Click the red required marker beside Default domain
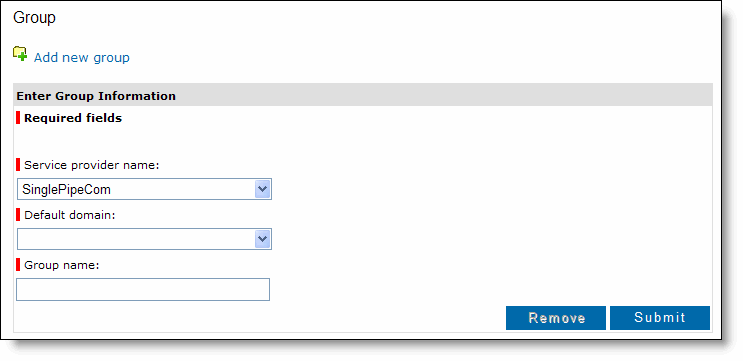This screenshot has height=361, width=743. click(x=18, y=215)
